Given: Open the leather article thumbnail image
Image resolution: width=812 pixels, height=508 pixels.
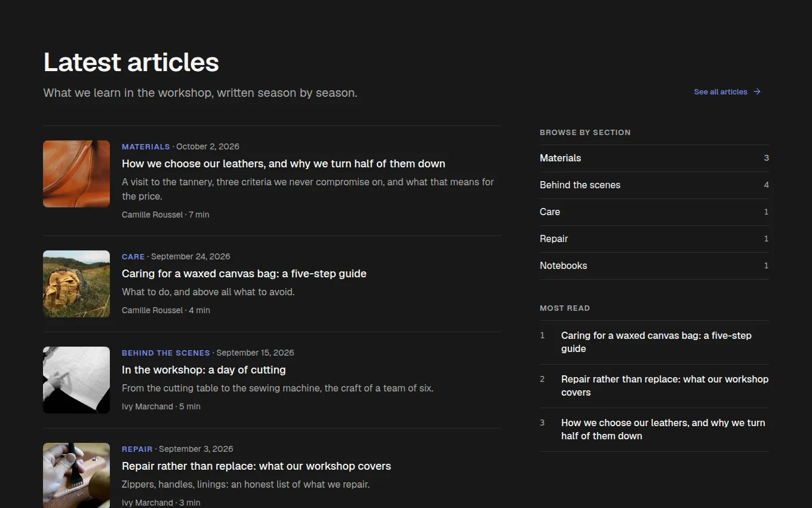Looking at the screenshot, I should coord(76,174).
